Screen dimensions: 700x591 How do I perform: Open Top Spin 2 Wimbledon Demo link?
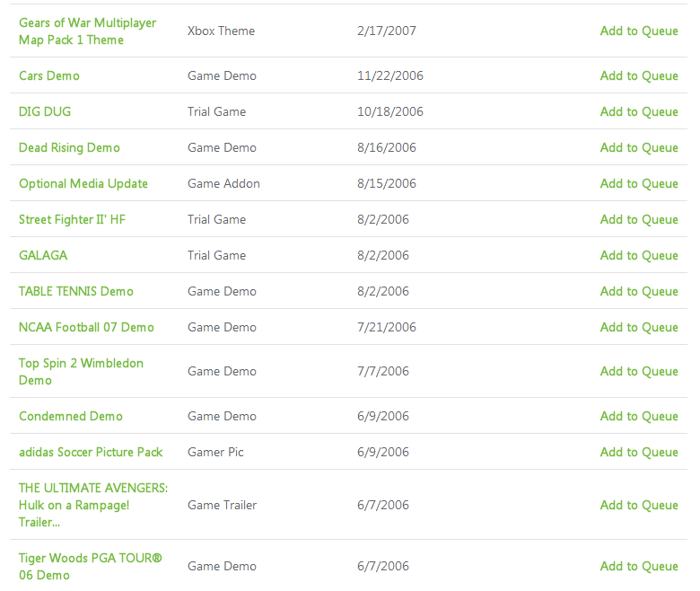pos(81,372)
